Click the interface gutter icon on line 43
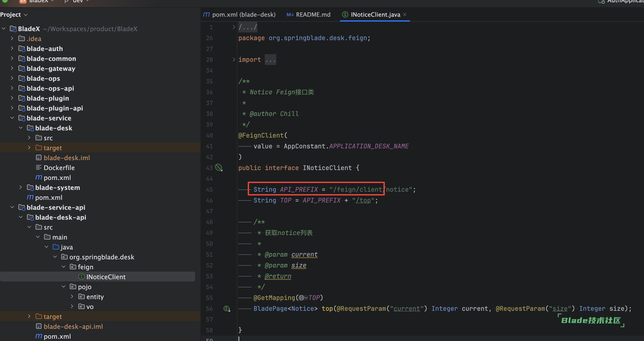This screenshot has width=644, height=341. (x=219, y=167)
